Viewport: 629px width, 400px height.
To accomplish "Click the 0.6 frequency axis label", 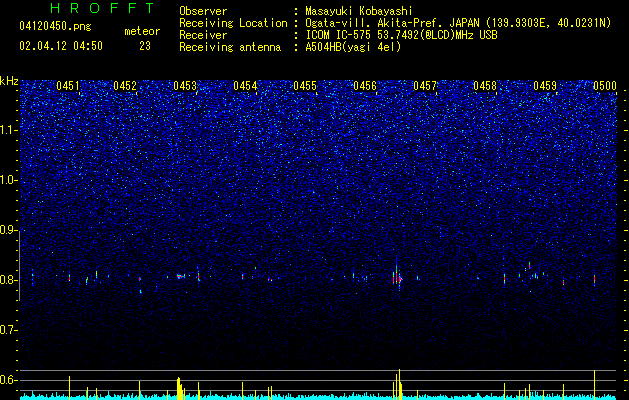I will (x=8, y=380).
